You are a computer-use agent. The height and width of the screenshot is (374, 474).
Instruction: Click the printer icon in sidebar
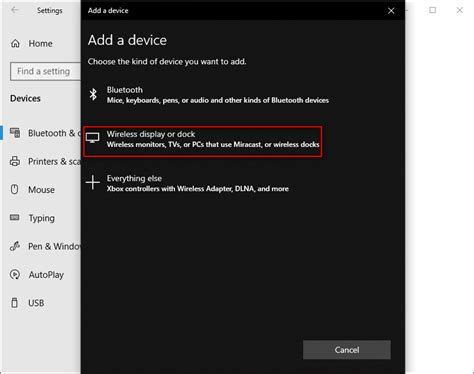pos(15,161)
